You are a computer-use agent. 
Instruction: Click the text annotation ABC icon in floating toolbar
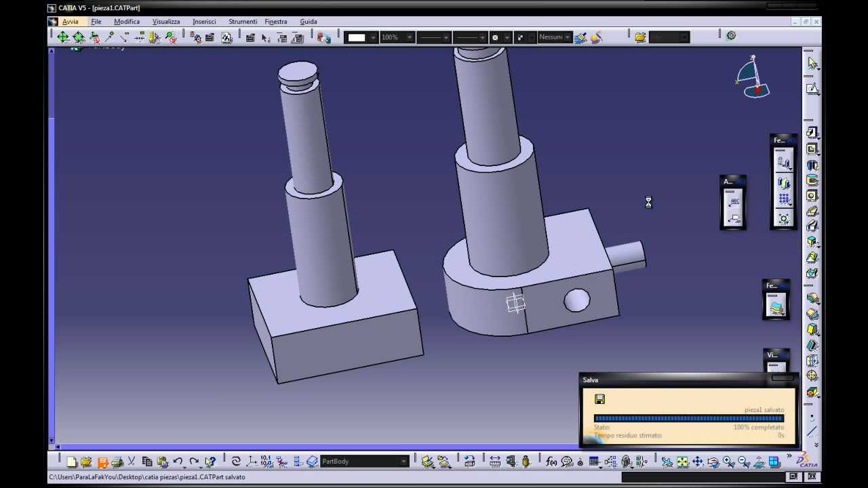733,201
